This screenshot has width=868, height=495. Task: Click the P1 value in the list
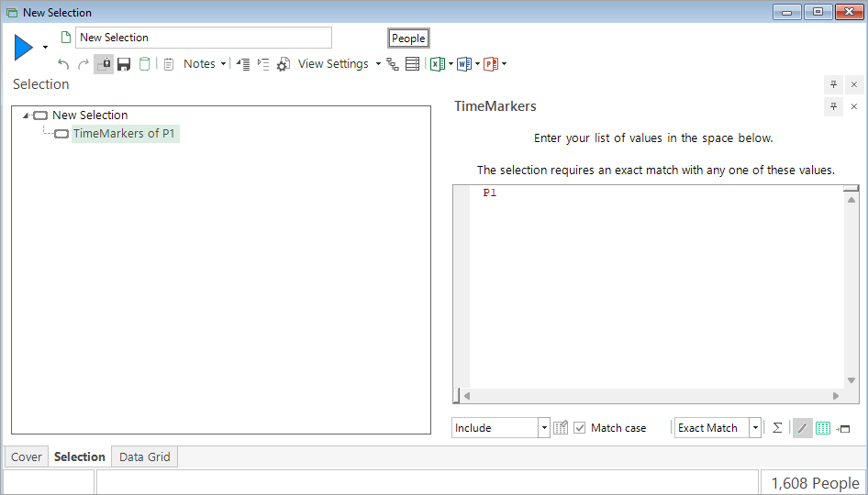pyautogui.click(x=490, y=192)
